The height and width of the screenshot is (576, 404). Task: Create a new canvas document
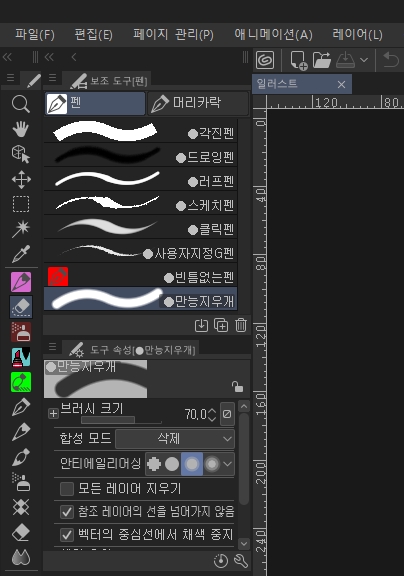click(299, 60)
